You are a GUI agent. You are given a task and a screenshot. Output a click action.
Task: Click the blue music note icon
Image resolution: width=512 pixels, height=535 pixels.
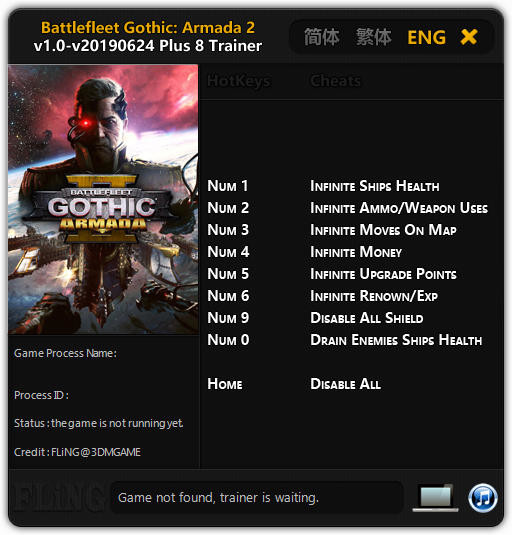pos(483,498)
